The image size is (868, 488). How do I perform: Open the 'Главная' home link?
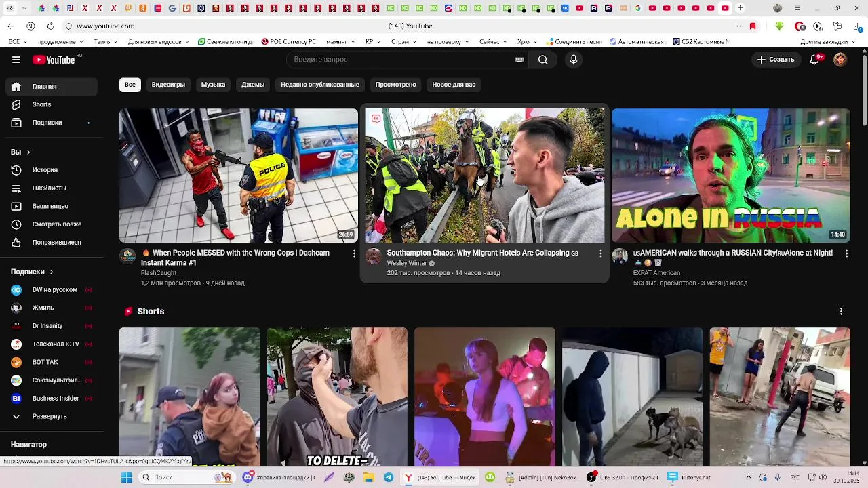(52, 87)
